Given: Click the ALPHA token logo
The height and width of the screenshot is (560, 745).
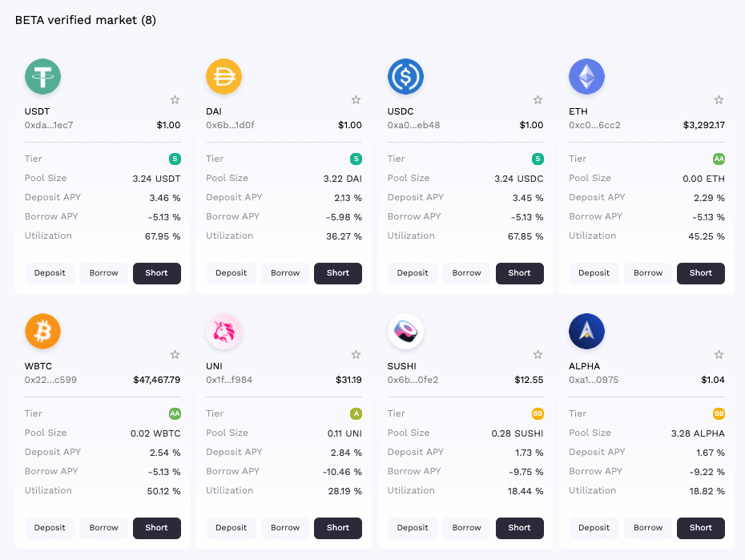Looking at the screenshot, I should (x=586, y=331).
